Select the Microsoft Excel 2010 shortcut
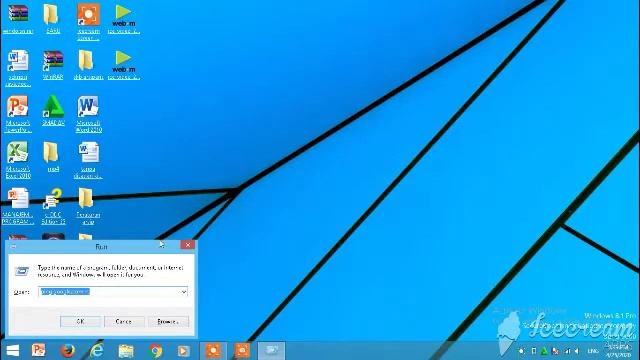640x360 pixels. 18,160
